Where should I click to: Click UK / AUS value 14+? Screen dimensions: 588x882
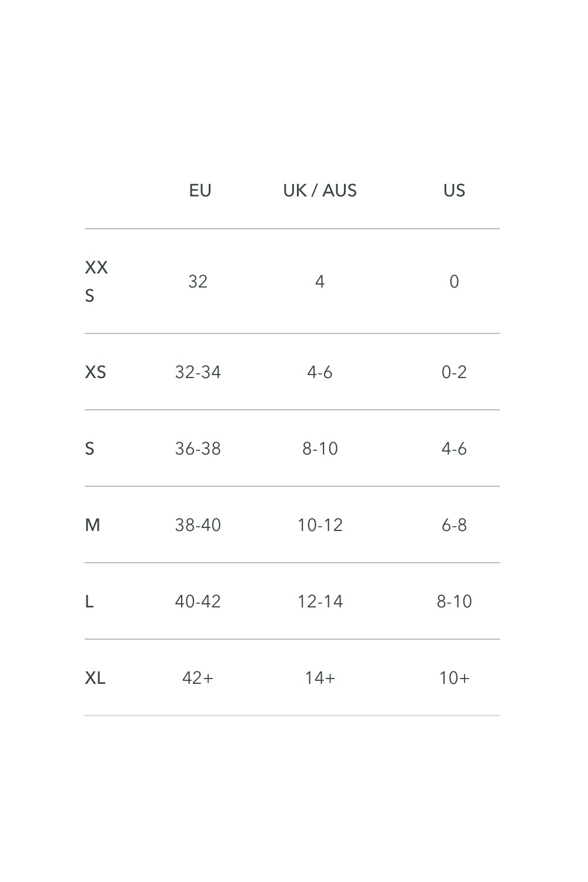(x=320, y=678)
